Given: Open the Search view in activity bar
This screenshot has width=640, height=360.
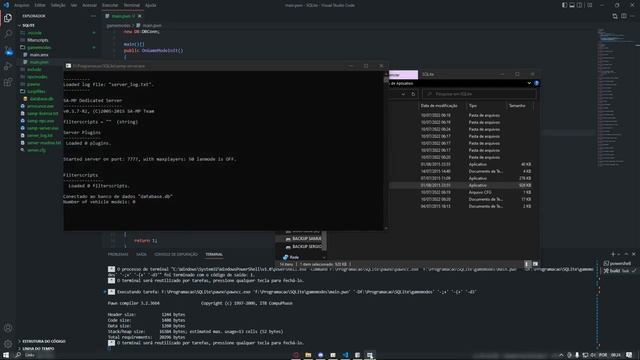Looking at the screenshot, I should pyautogui.click(x=8, y=34).
